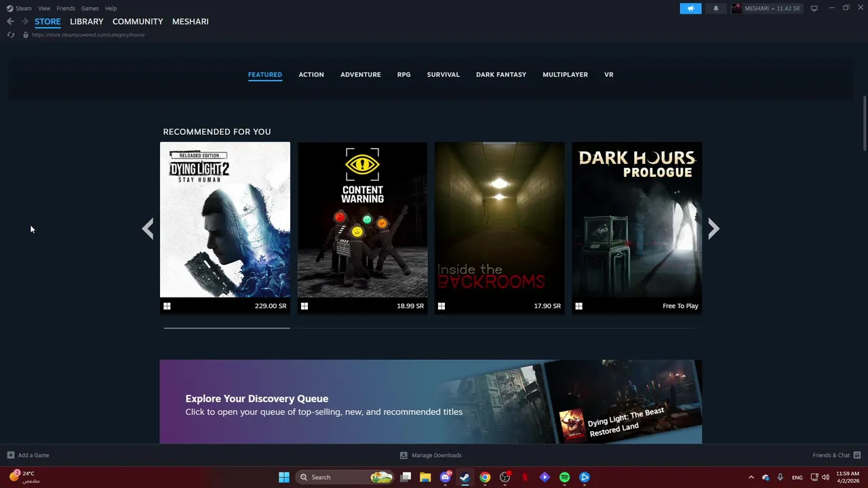868x488 pixels.
Task: Click the 229.00 SR price
Action: click(x=271, y=306)
